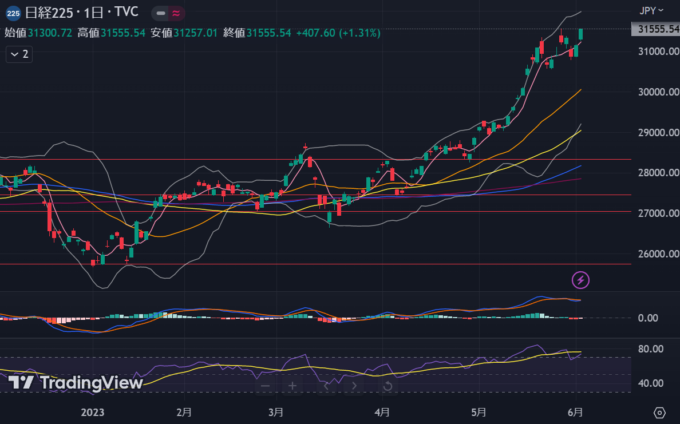The image size is (680, 424).
Task: Expand the collapsed indicators legend showing 2
Action: [19, 55]
